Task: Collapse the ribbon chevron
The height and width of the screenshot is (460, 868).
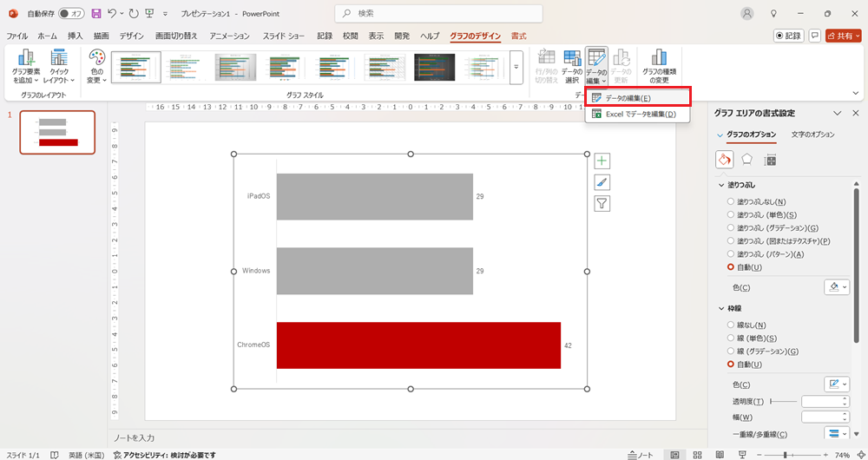Action: [x=856, y=94]
